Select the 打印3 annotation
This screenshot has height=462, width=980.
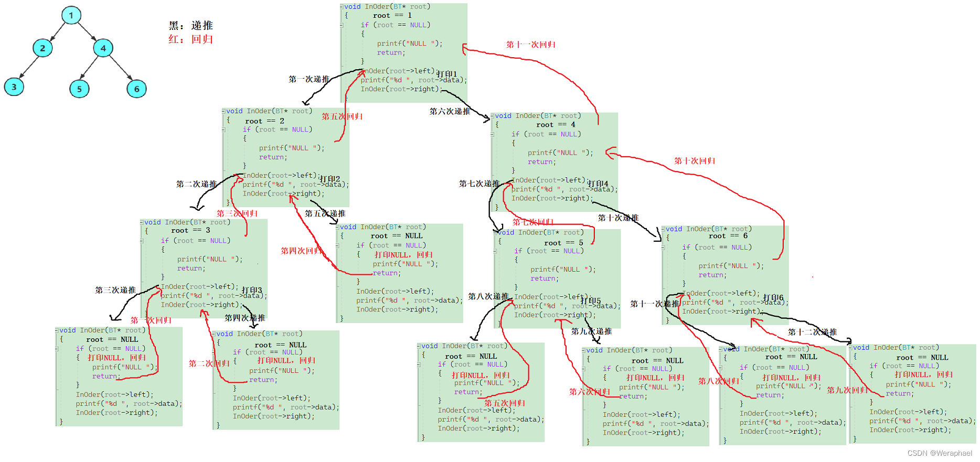coord(252,290)
